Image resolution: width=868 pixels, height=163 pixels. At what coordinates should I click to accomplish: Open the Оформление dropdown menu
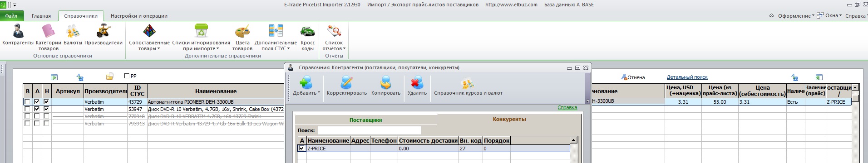pyautogui.click(x=796, y=16)
